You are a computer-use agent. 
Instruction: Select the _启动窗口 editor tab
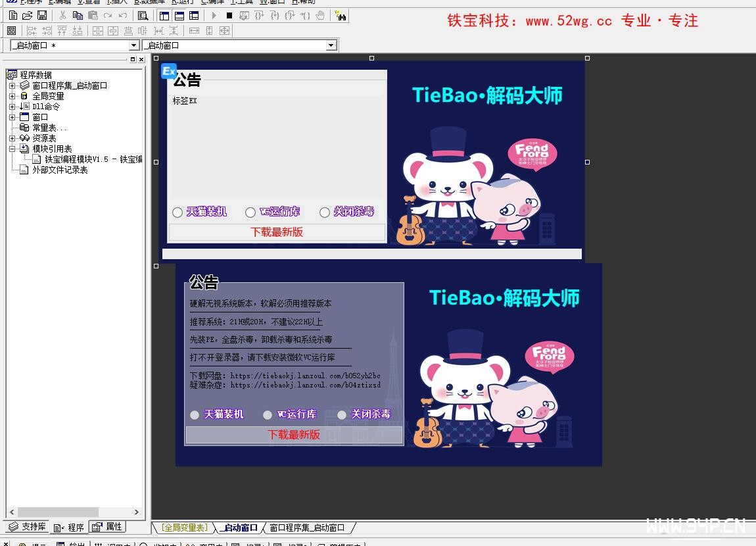click(x=239, y=528)
